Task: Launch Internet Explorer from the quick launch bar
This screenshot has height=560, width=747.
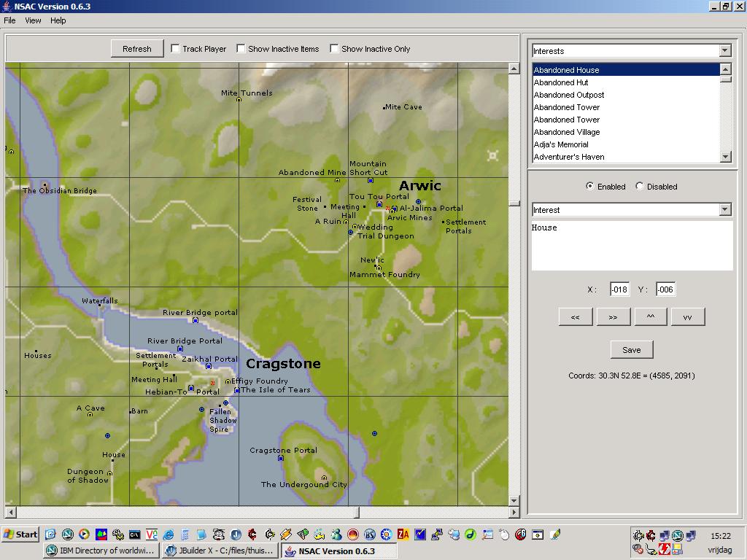Action: [168, 534]
